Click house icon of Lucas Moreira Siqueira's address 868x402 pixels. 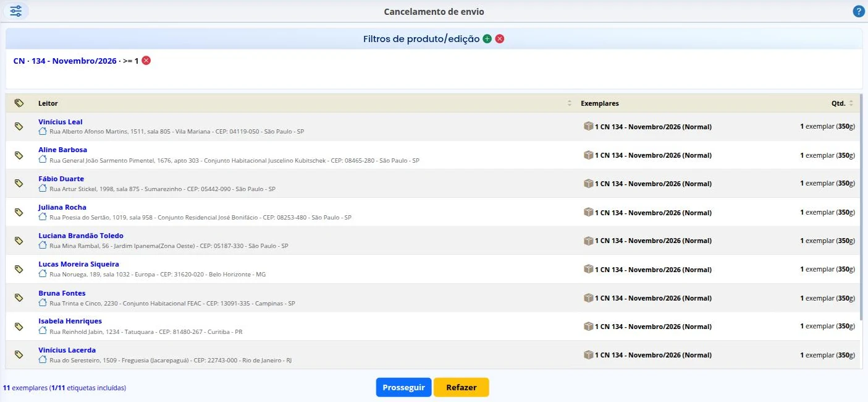tap(43, 273)
